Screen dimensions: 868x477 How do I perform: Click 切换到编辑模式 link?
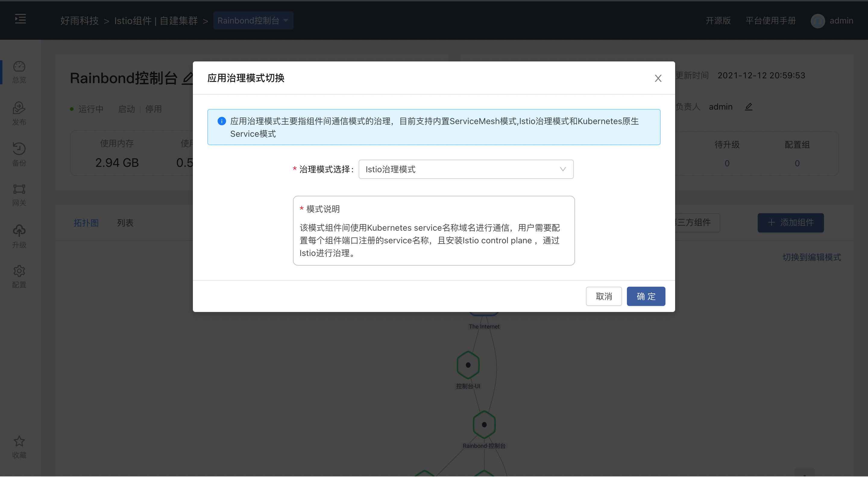pos(811,257)
